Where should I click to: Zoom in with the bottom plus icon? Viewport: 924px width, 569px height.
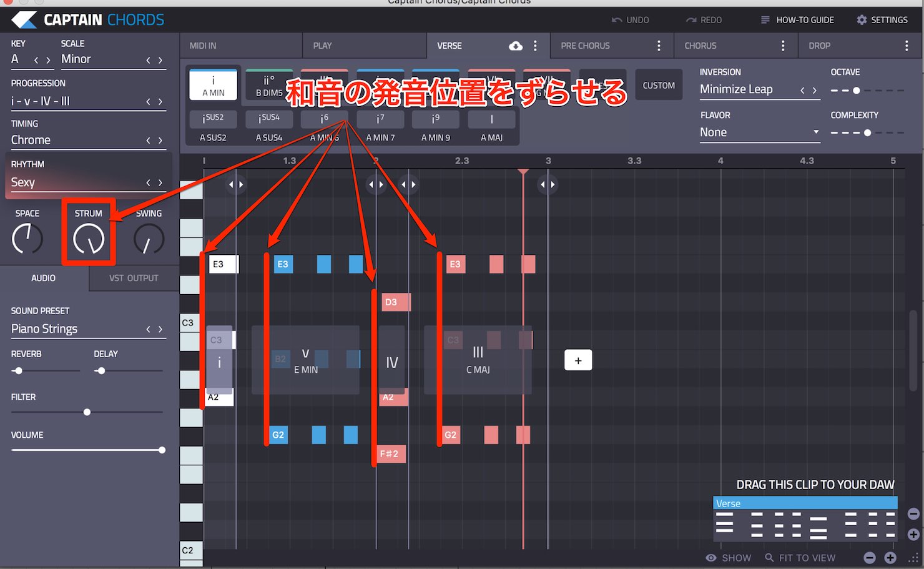(x=890, y=558)
